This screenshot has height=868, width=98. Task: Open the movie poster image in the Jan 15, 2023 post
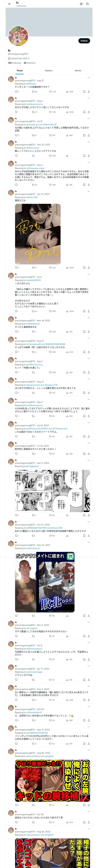38,234
